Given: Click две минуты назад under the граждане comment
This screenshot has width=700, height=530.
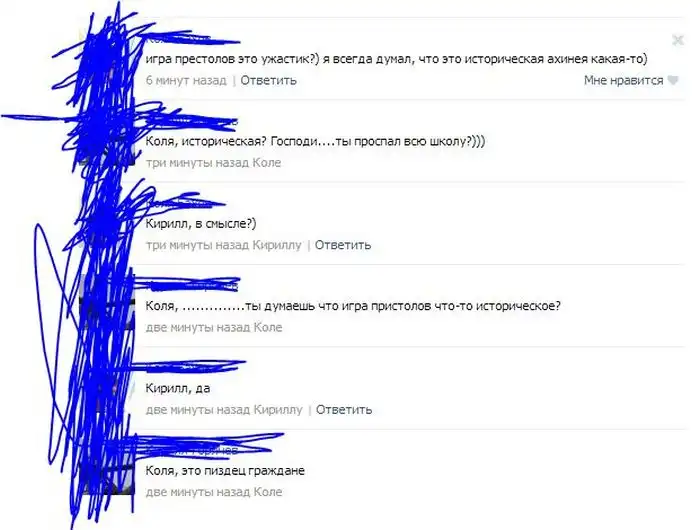Looking at the screenshot, I should [199, 492].
